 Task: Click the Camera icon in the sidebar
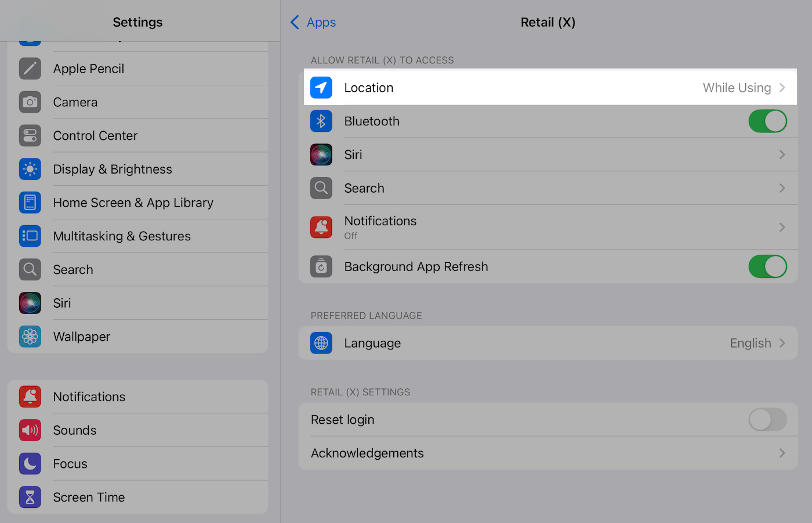(30, 102)
